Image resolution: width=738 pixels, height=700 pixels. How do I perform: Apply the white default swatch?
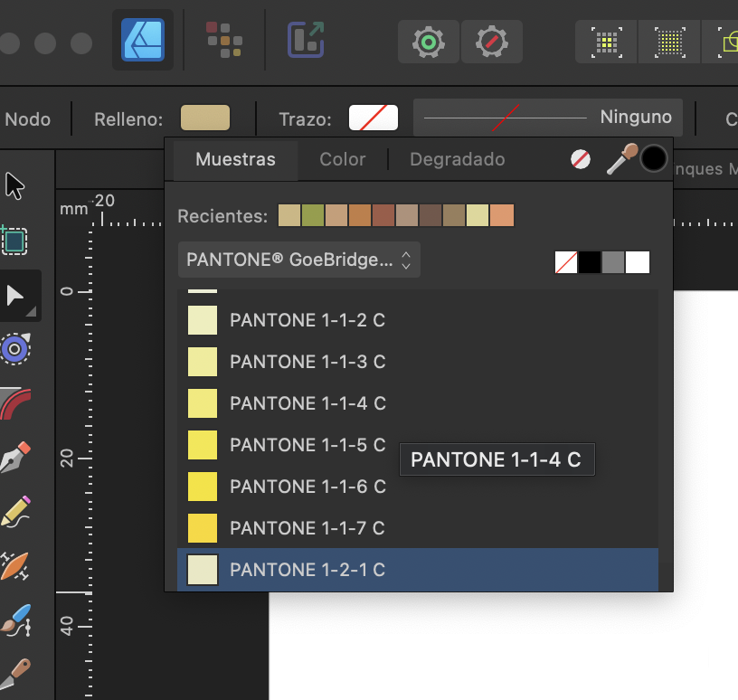coord(638,262)
